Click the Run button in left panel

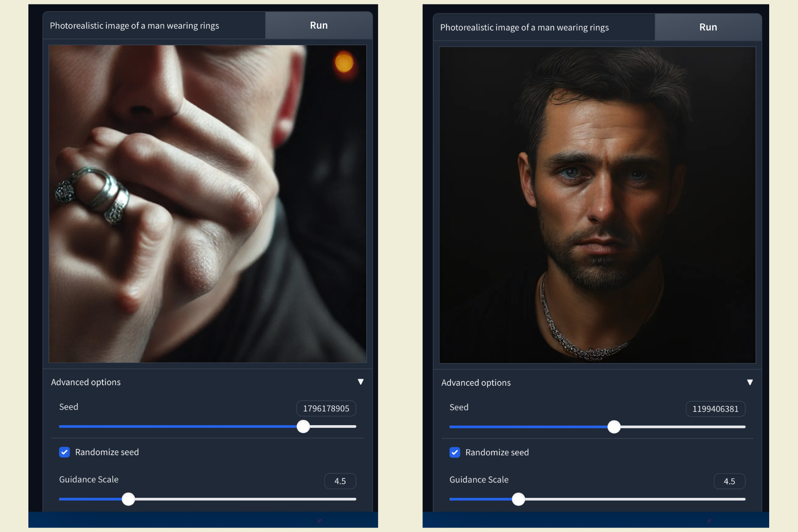(x=319, y=25)
